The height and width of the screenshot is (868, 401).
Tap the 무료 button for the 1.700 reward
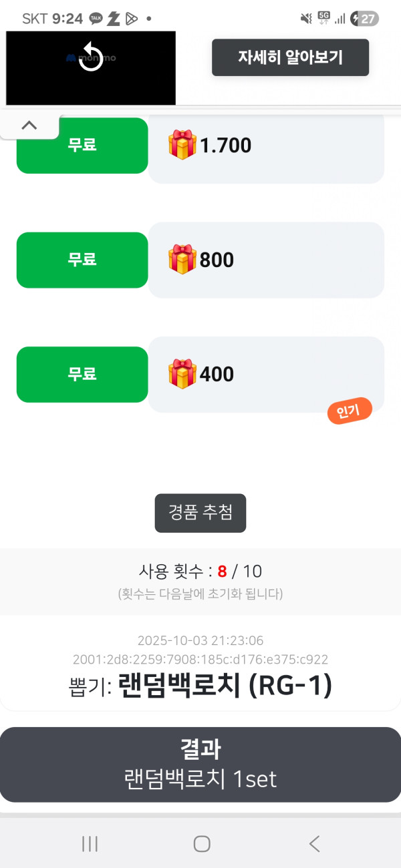point(82,146)
